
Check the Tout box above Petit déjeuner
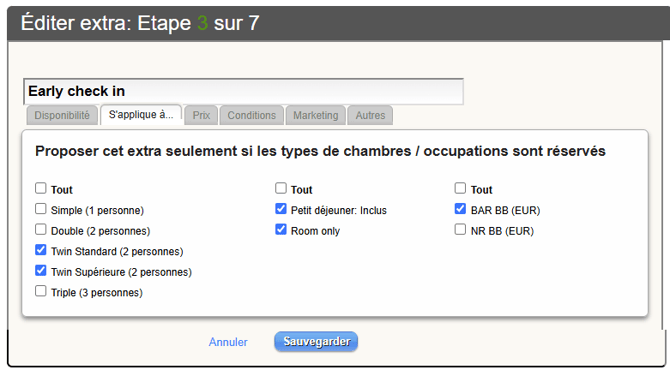click(281, 188)
